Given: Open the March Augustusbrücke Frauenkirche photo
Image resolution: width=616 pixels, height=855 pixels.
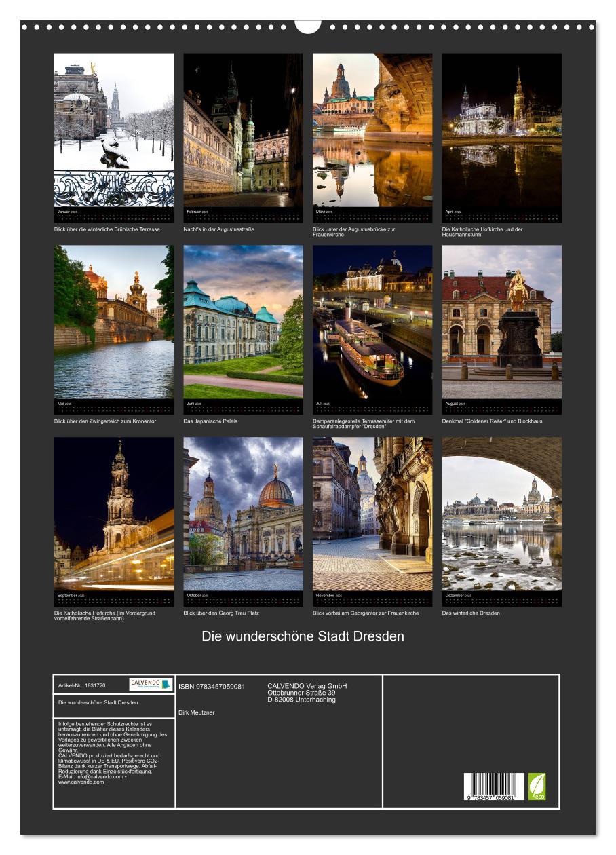Looking at the screenshot, I should pos(372,130).
